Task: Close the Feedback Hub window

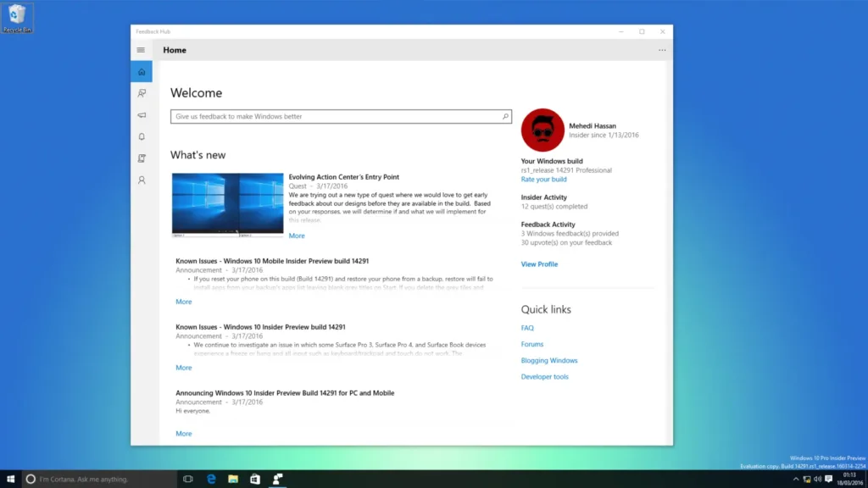Action: coord(663,31)
